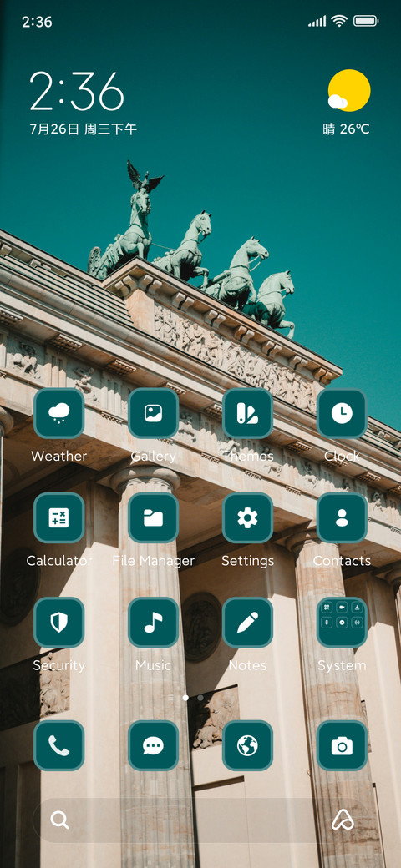Launch the Security shield app
401x868 pixels.
coord(58,623)
